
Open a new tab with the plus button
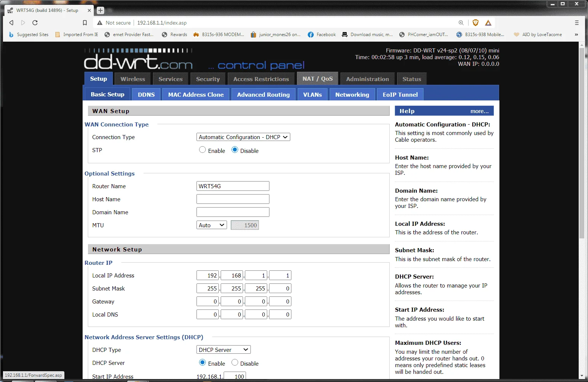click(x=100, y=10)
